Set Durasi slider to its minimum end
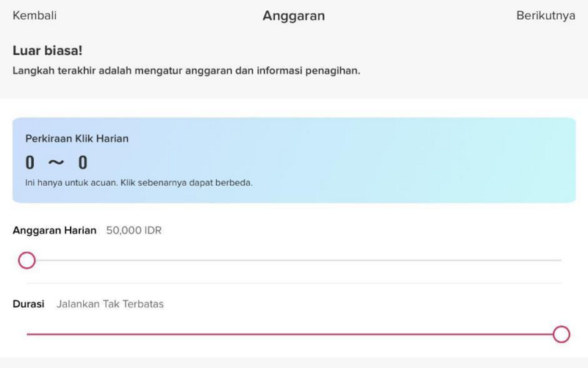Image resolution: width=588 pixels, height=368 pixels. pos(28,334)
